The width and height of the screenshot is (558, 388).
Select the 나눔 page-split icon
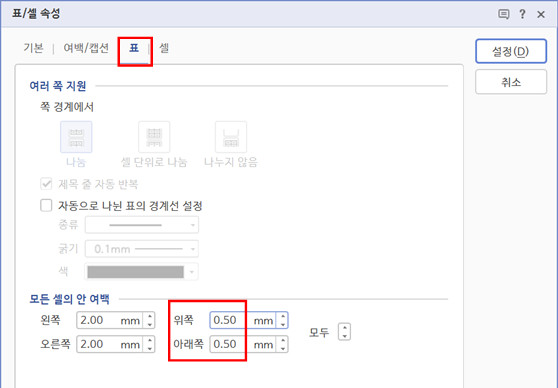tap(76, 137)
